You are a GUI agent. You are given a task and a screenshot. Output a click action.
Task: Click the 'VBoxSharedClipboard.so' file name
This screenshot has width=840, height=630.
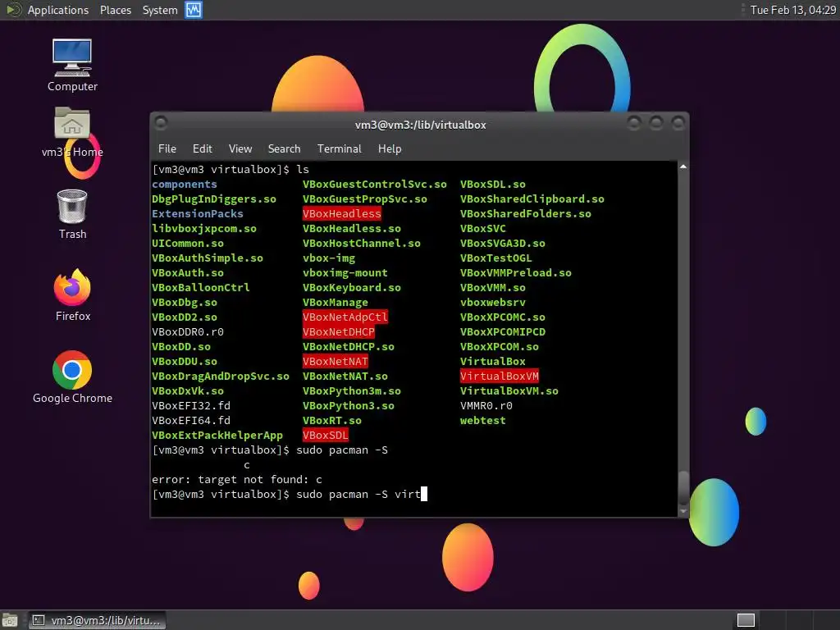tap(532, 199)
